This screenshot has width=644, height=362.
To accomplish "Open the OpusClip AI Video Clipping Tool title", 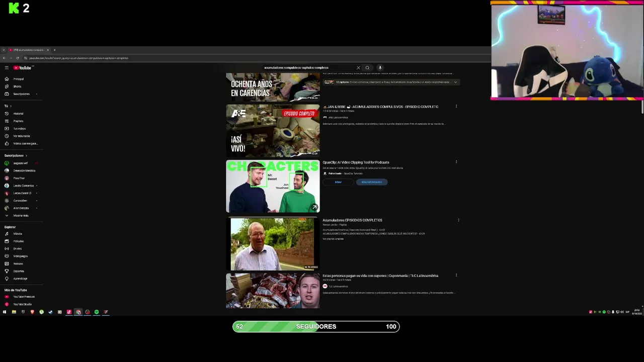I will coord(356,162).
